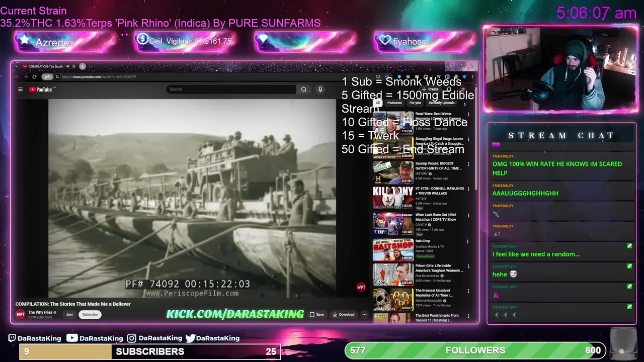This screenshot has width=644, height=362.
Task: Open options for KT #758 video
Action: click(x=468, y=190)
